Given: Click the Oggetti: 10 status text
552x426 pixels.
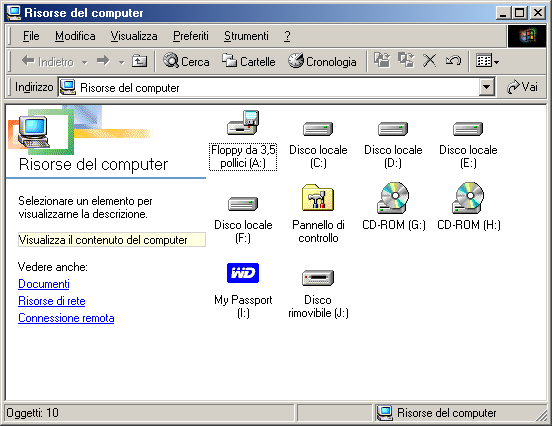Looking at the screenshot, I should [x=32, y=413].
